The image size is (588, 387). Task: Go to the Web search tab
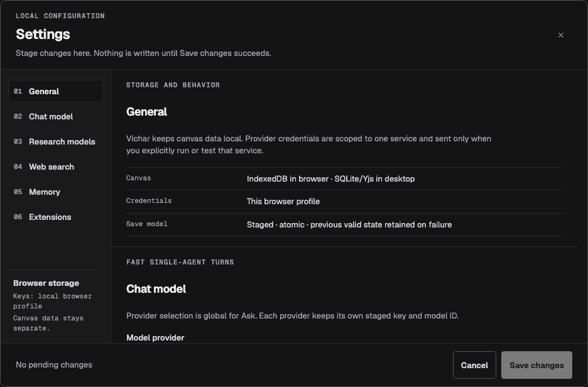pyautogui.click(x=55, y=166)
